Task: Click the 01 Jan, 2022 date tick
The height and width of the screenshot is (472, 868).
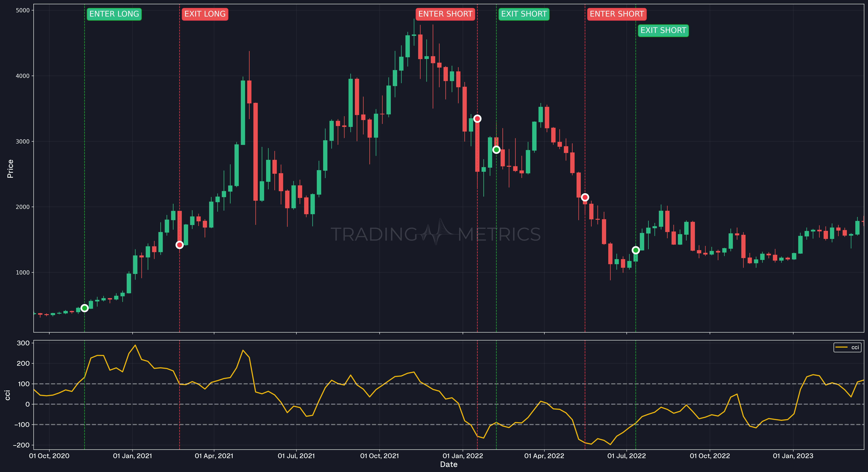Action: [463, 456]
